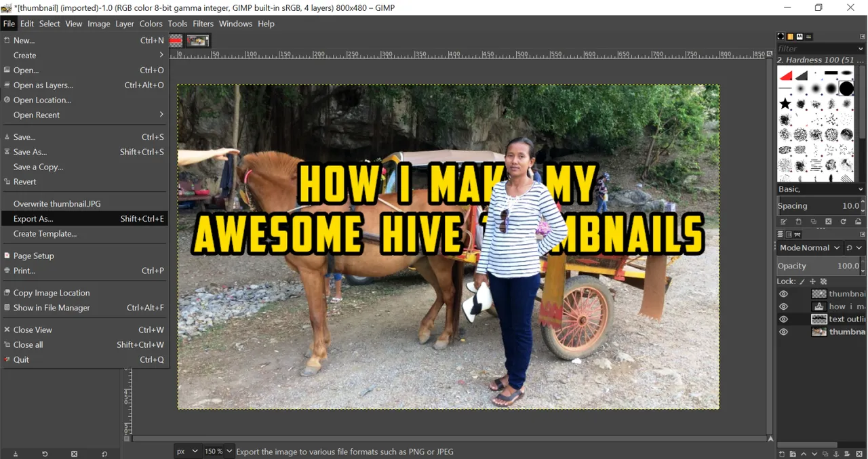The width and height of the screenshot is (868, 459).
Task: Select the Hardness 100 round brush
Action: coord(846,88)
